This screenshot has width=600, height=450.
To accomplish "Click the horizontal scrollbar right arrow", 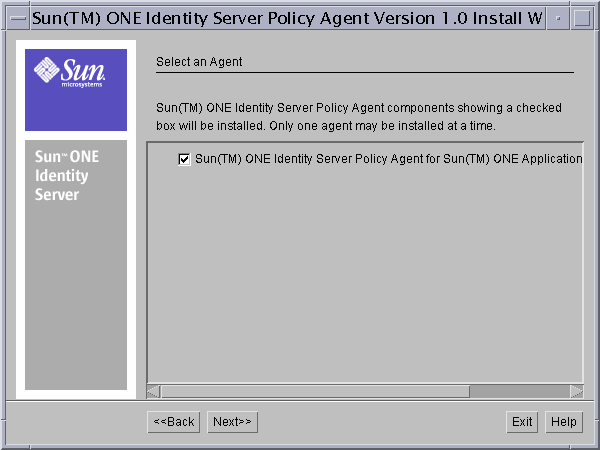I will click(x=577, y=391).
